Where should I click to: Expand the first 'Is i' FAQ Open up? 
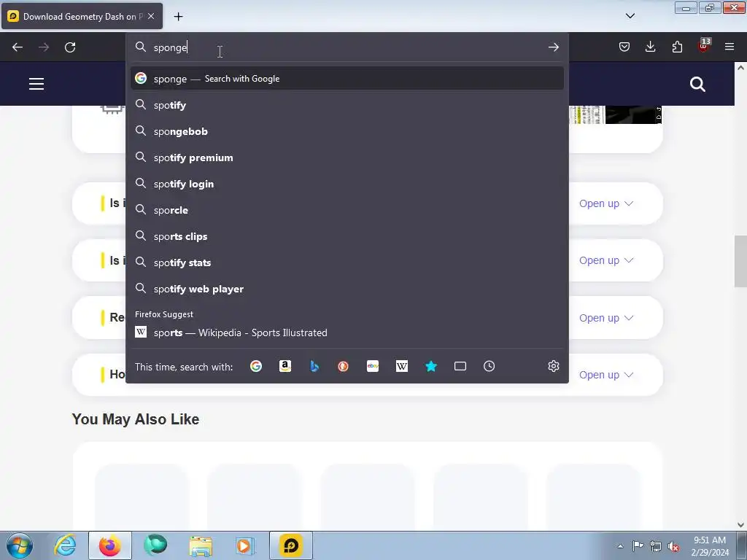(606, 203)
